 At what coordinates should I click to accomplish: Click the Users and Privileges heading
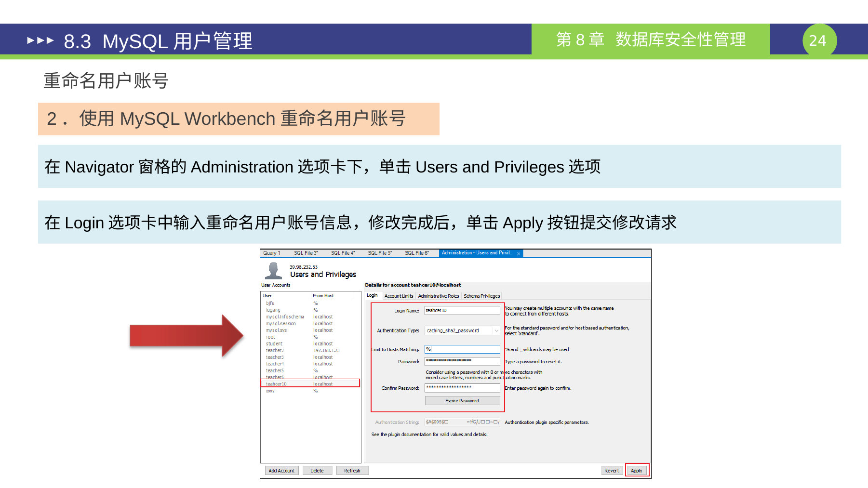(x=323, y=275)
